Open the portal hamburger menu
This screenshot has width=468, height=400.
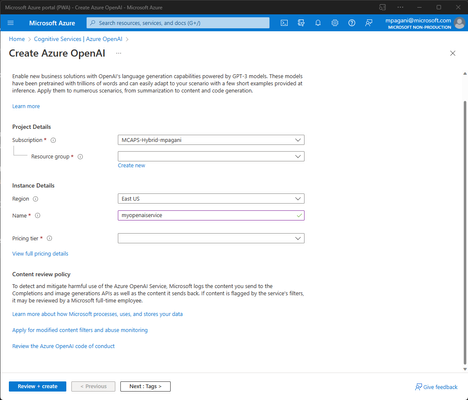pyautogui.click(x=10, y=23)
